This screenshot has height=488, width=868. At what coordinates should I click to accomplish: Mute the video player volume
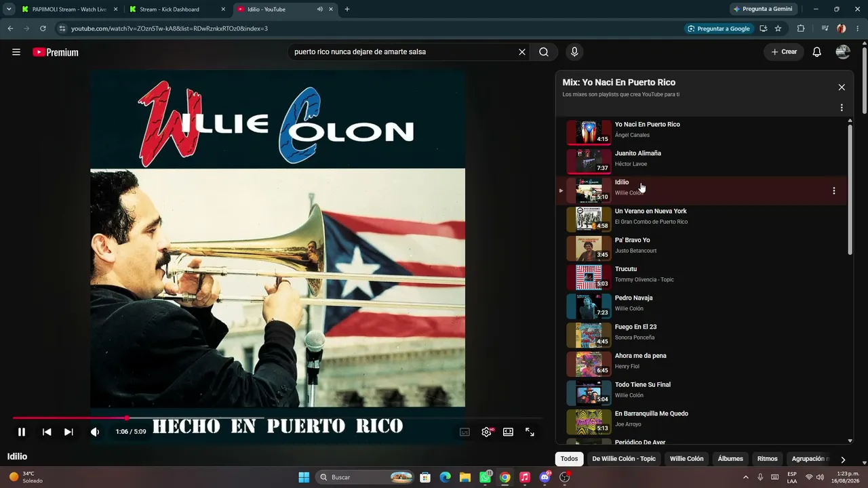(95, 432)
